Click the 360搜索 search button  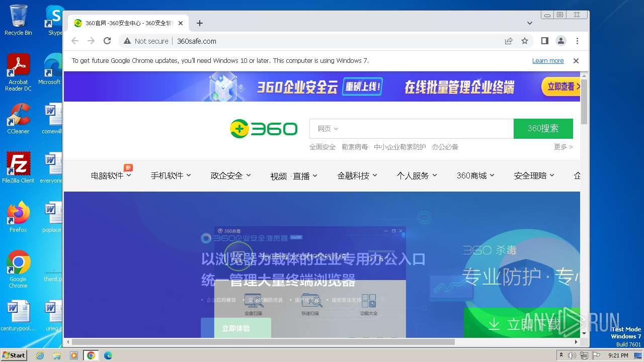click(x=543, y=129)
